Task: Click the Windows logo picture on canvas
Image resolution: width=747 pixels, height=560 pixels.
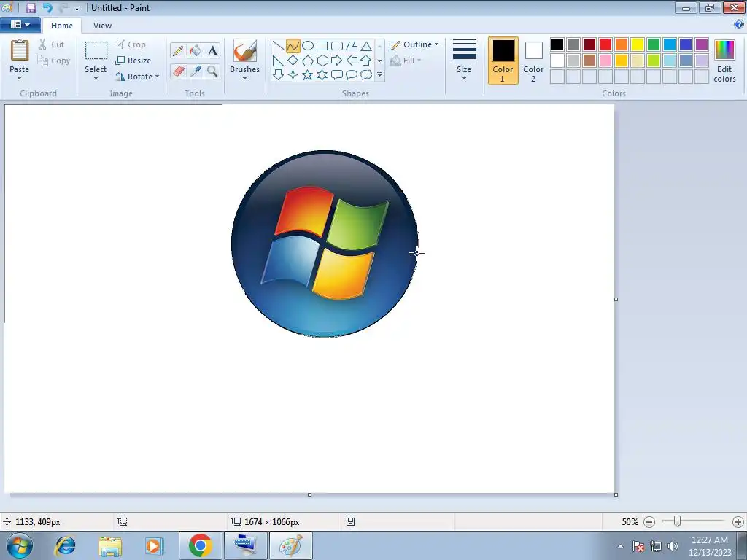Action: click(x=325, y=244)
